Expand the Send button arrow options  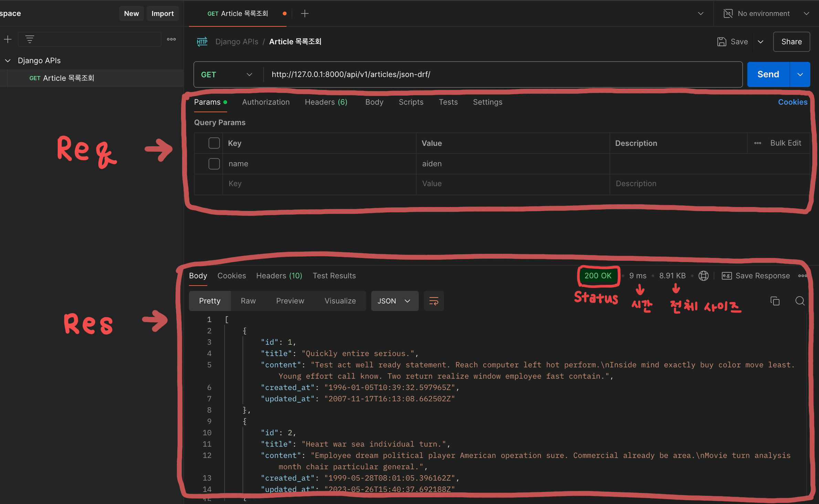(x=800, y=74)
